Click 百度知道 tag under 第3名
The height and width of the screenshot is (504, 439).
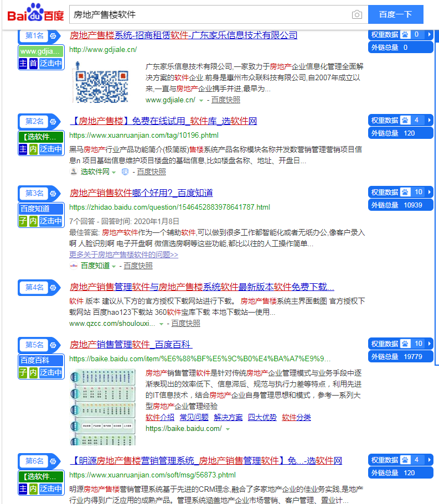pyautogui.click(x=41, y=209)
